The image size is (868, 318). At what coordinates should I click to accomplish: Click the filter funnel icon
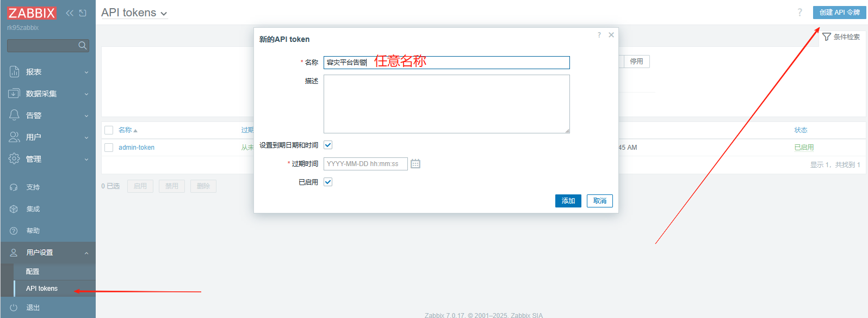pyautogui.click(x=827, y=37)
